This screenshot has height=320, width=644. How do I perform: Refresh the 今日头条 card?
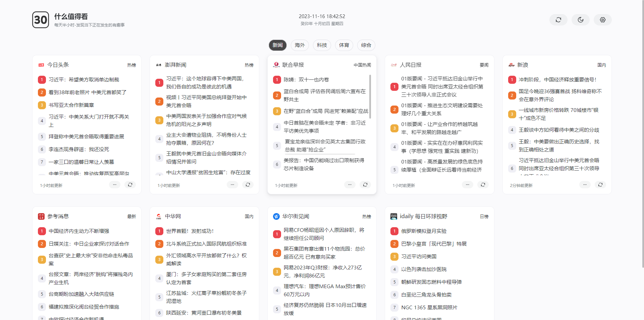pos(130,185)
